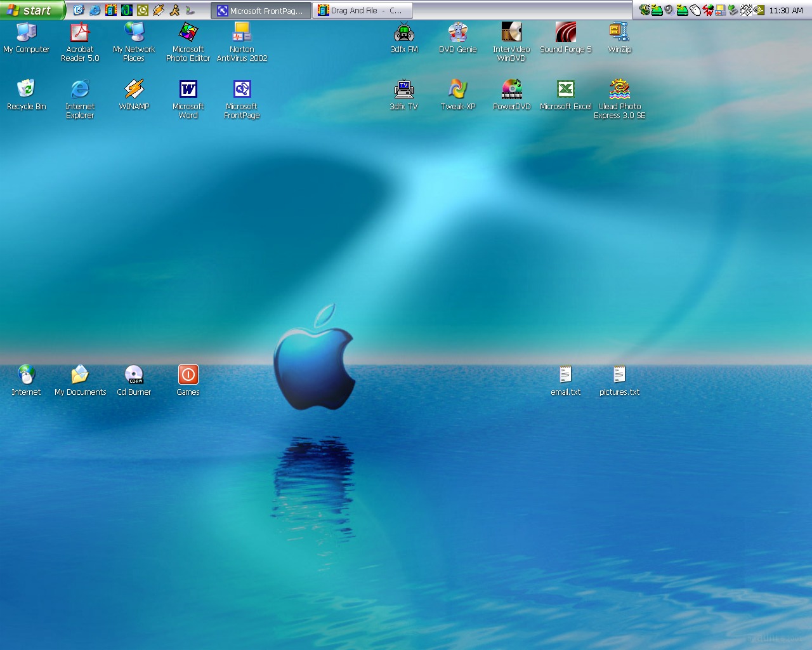The width and height of the screenshot is (812, 650).
Task: Open the NVIDIA tray icon
Action: point(759,10)
